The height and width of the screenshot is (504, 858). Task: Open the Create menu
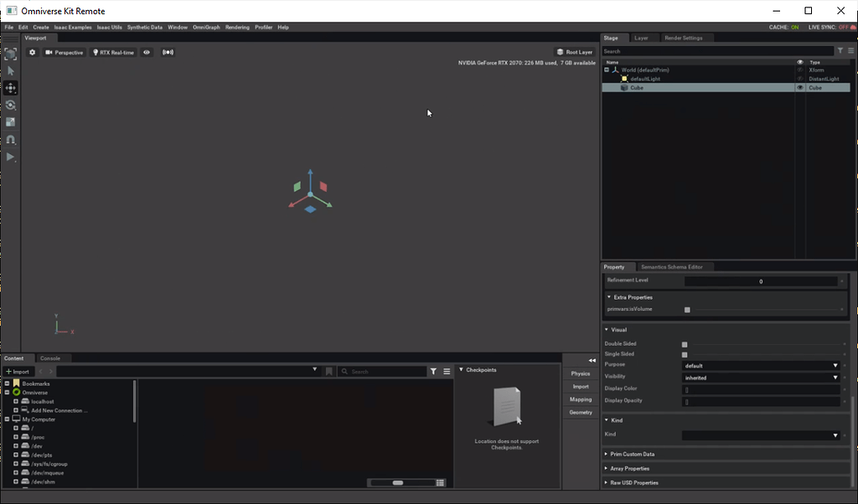point(40,28)
